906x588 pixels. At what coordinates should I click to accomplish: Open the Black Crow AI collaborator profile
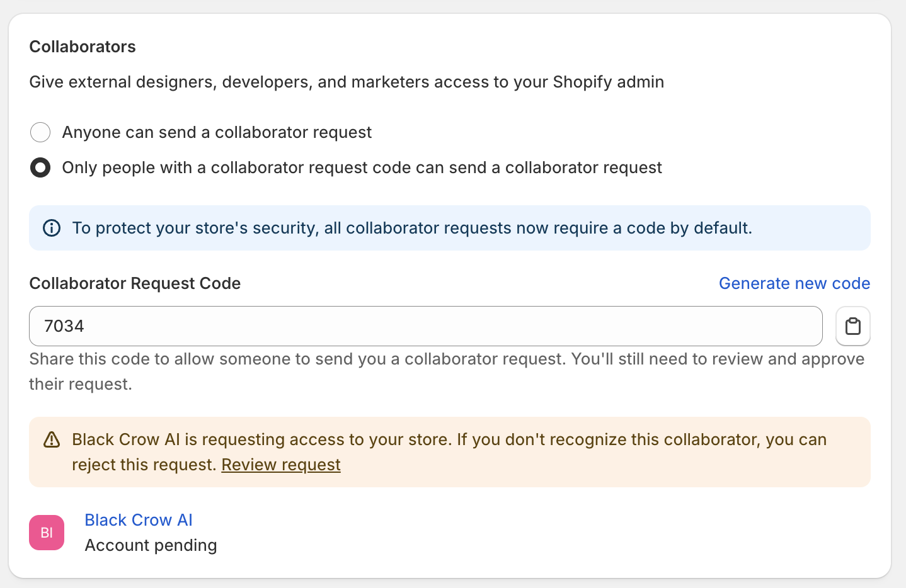click(x=139, y=520)
